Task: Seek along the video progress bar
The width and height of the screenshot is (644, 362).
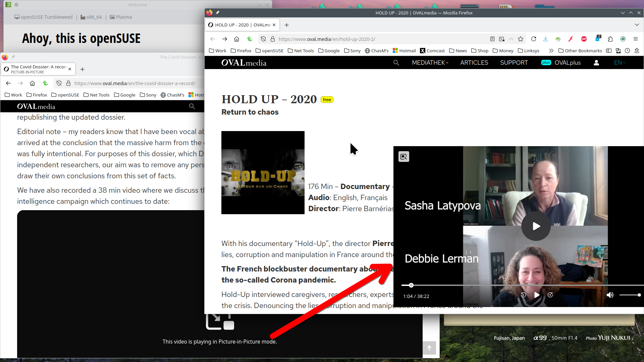Action: coord(523,285)
